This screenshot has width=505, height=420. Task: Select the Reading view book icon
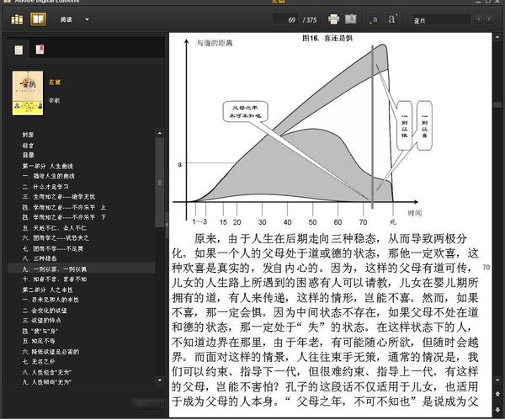click(39, 19)
